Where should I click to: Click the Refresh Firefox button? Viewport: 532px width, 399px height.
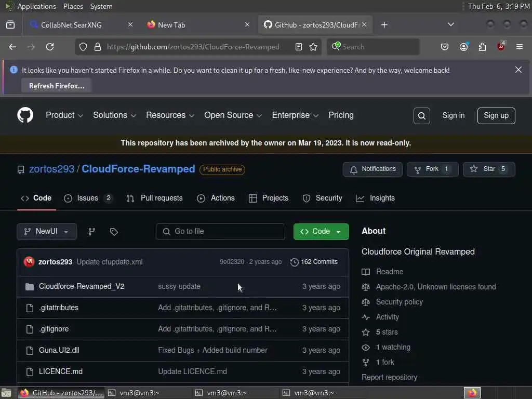[57, 86]
